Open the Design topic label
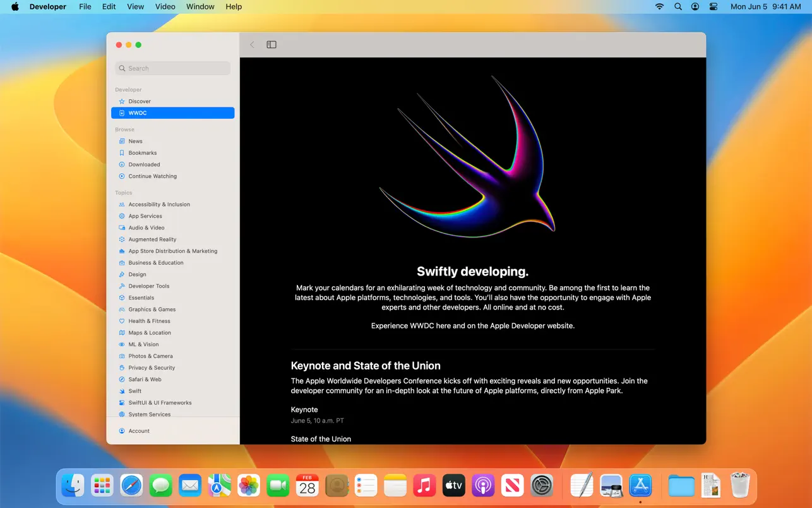Screen dimensions: 812x508 click(137, 274)
